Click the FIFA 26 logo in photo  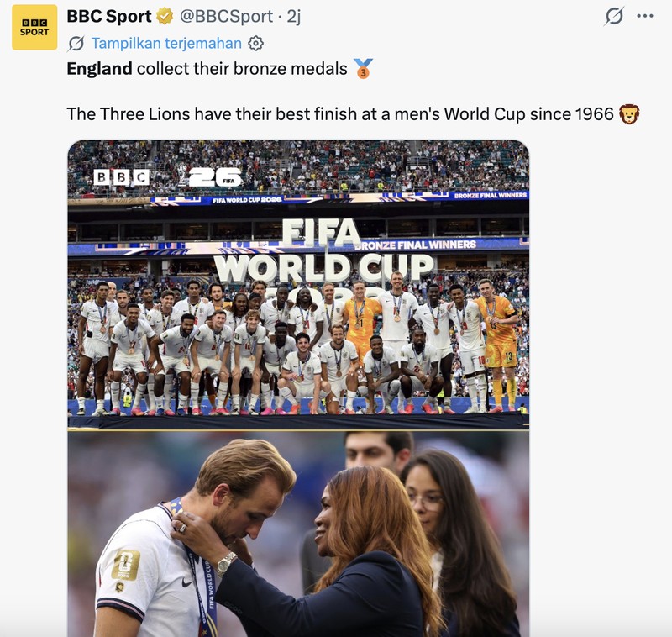[x=211, y=176]
